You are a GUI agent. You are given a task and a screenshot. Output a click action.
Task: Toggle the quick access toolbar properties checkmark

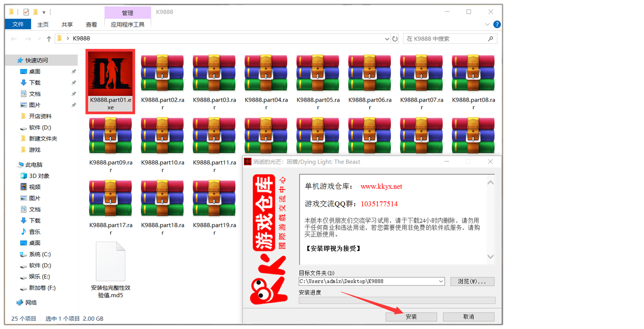[26, 12]
